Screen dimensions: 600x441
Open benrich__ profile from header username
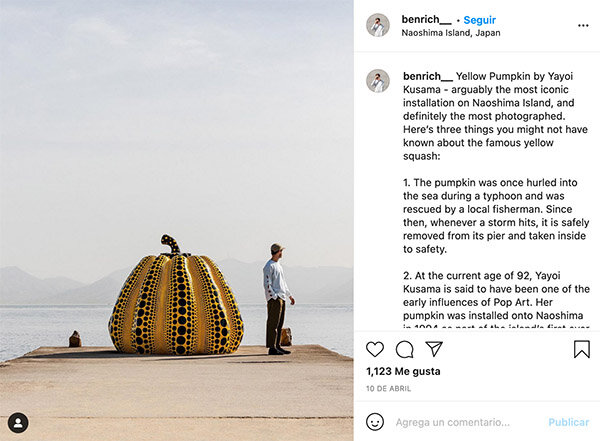click(x=426, y=20)
